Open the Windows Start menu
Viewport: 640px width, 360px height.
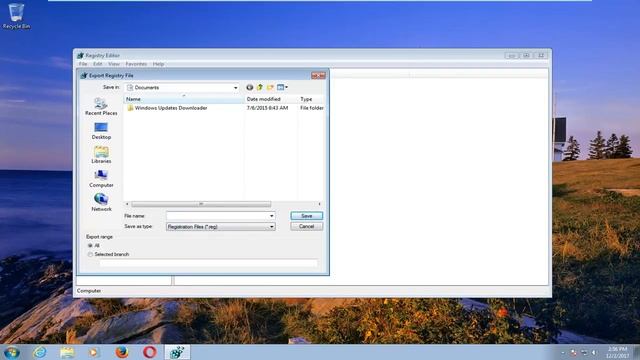click(x=11, y=352)
